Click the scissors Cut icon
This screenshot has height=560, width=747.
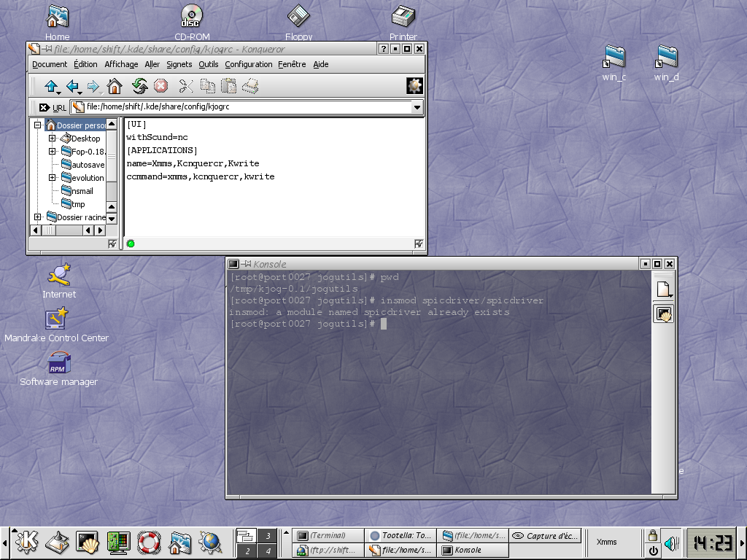coord(186,87)
